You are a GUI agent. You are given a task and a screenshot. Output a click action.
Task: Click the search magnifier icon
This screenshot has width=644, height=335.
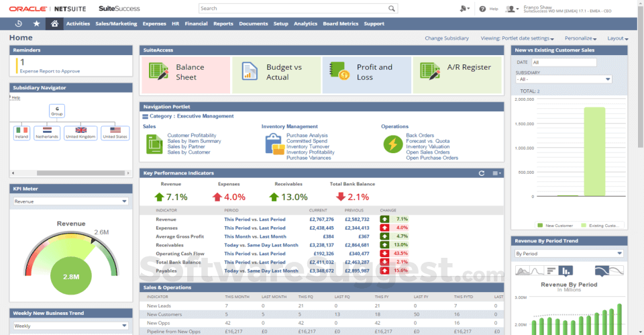point(393,9)
